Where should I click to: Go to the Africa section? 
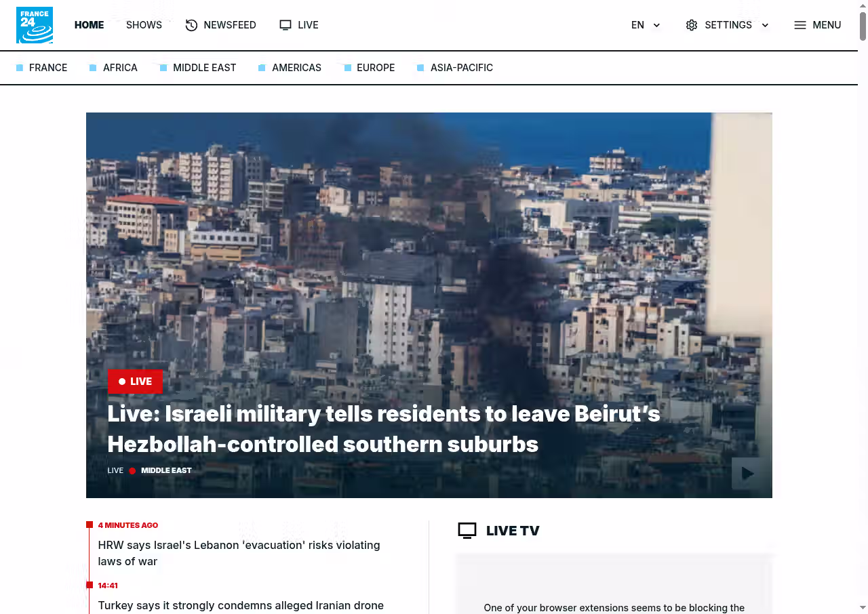tap(120, 68)
